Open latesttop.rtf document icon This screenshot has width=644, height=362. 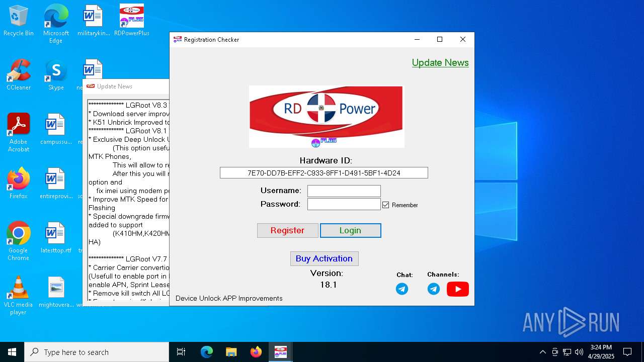56,238
